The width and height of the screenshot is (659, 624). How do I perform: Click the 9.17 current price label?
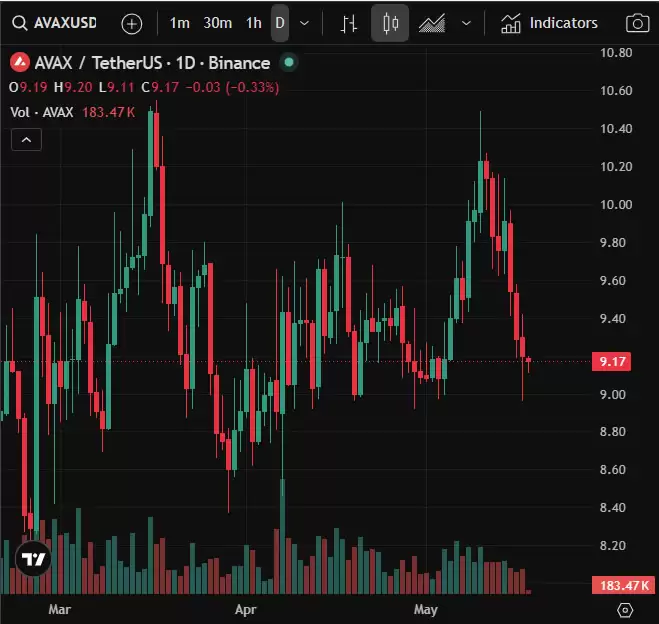click(x=612, y=361)
